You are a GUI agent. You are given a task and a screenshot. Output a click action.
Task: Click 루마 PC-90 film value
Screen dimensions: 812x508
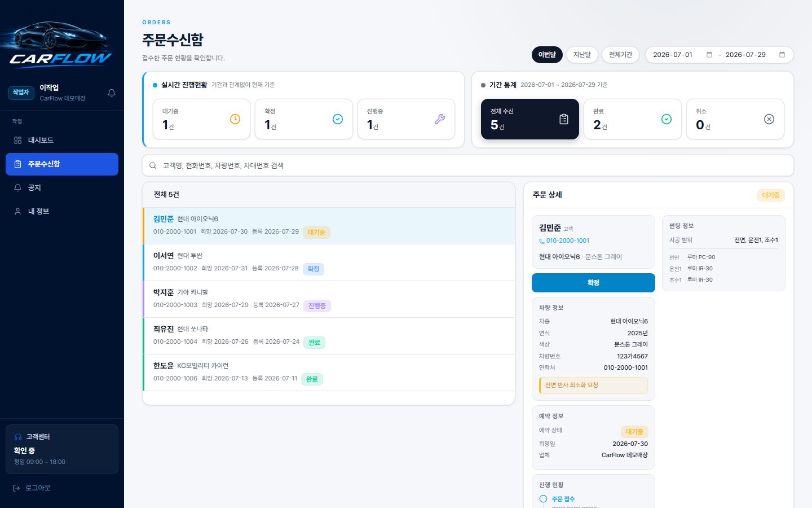(x=701, y=257)
